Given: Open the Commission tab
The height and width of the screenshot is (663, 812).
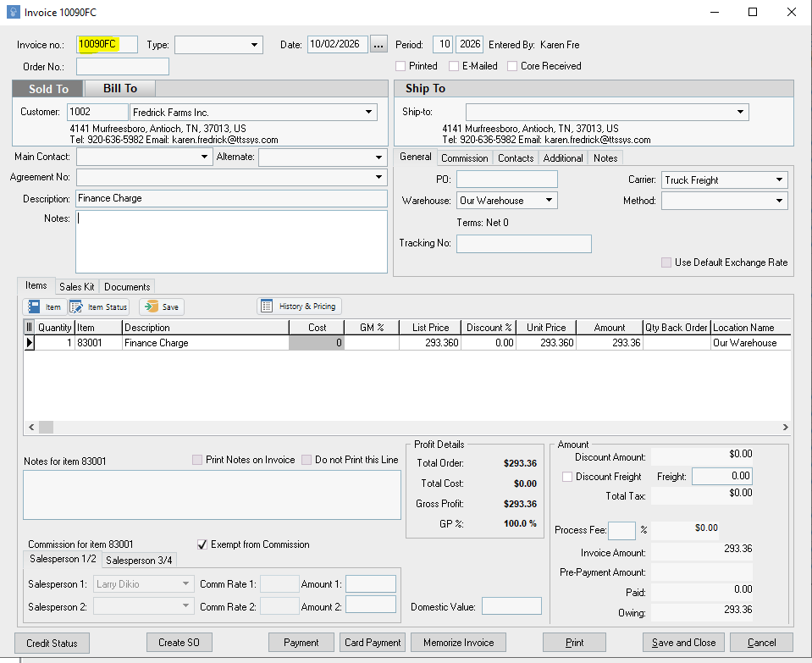Looking at the screenshot, I should (x=465, y=158).
